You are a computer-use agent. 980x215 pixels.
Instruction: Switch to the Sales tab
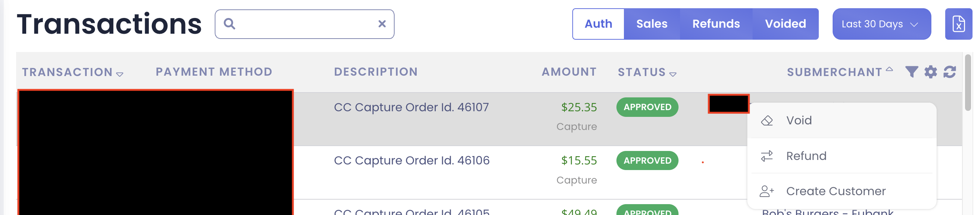pyautogui.click(x=652, y=24)
